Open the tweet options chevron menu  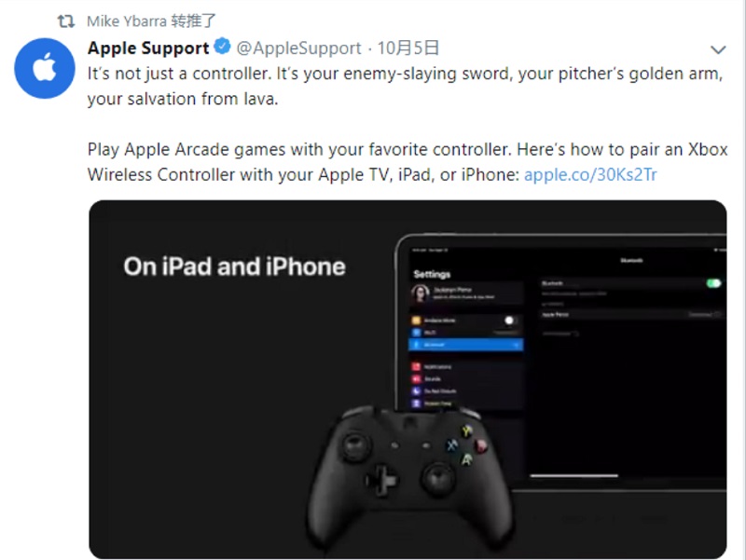718,49
